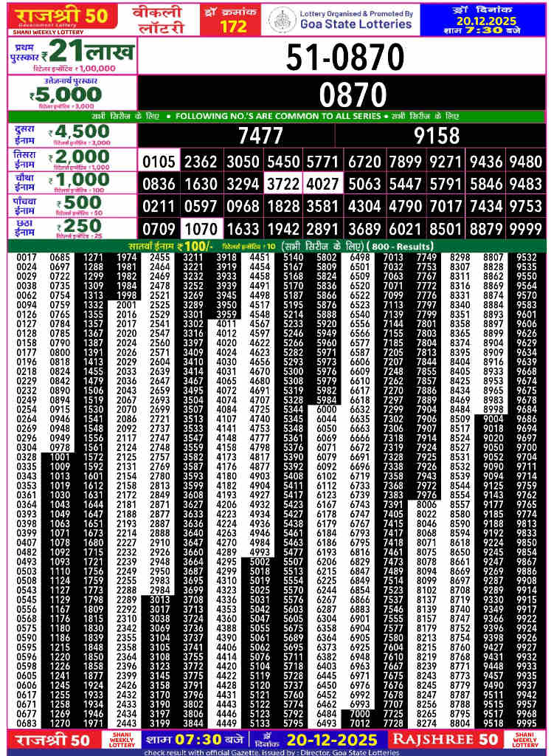The image size is (551, 756).
Task: Click the seventh prize ₹100 header bar
Action: pyautogui.click(x=274, y=245)
